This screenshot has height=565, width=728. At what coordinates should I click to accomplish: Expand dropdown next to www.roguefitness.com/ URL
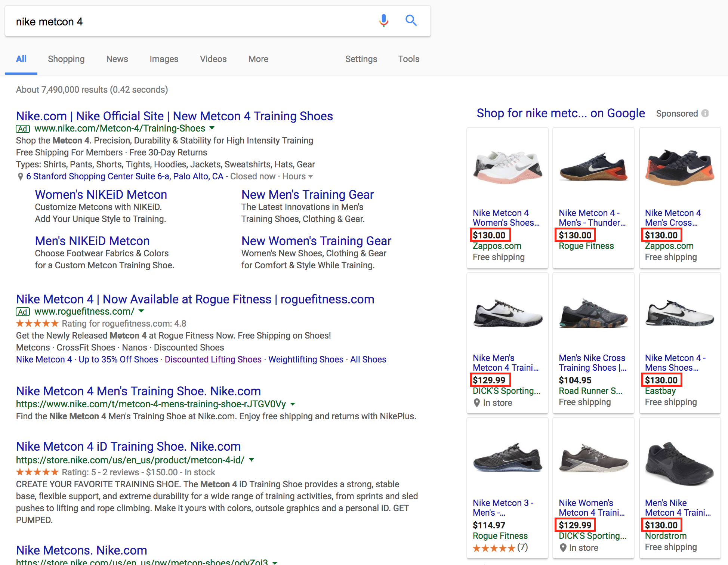[x=141, y=311]
